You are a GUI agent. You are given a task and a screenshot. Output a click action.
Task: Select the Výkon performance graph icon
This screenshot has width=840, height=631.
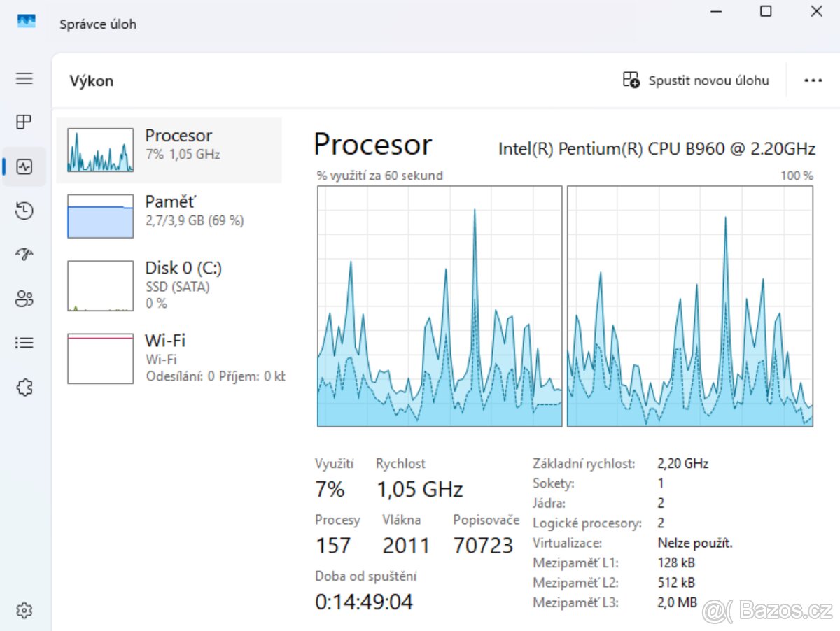pos(24,166)
